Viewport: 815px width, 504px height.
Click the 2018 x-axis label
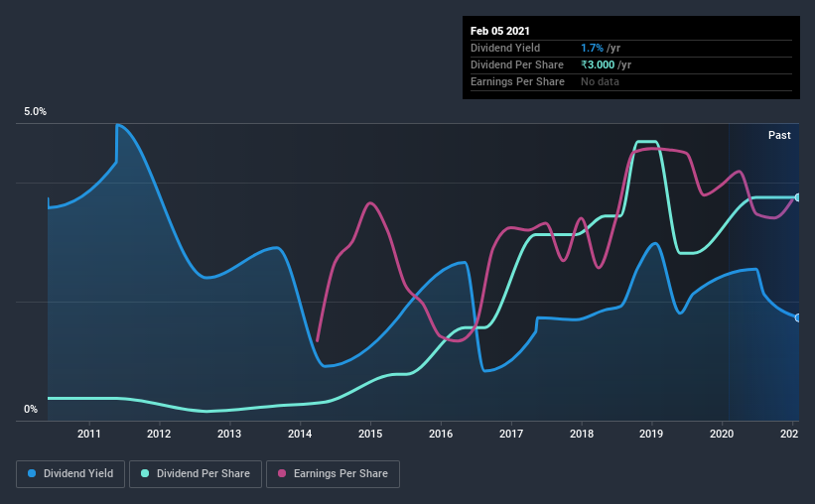pyautogui.click(x=582, y=434)
